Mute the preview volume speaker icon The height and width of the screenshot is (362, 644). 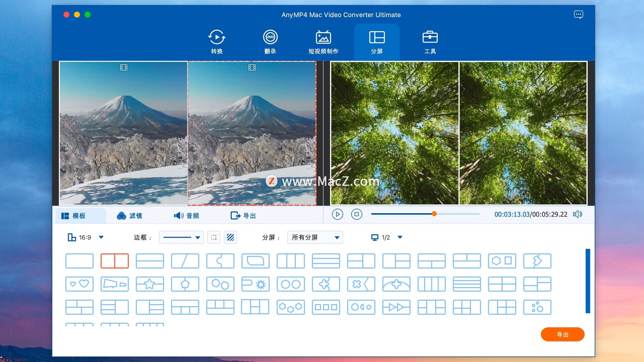click(577, 214)
